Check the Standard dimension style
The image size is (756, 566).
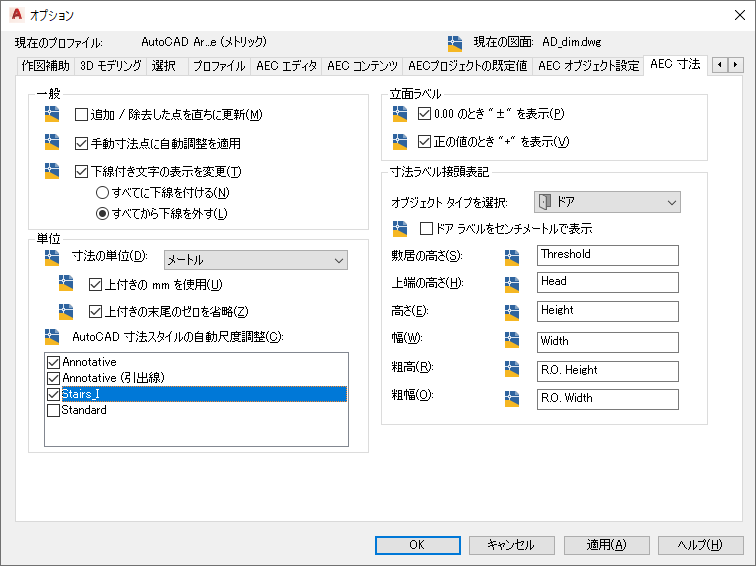(x=54, y=410)
